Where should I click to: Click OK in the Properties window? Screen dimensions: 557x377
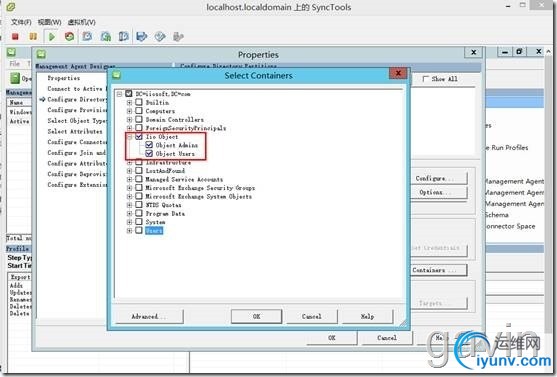[331, 338]
